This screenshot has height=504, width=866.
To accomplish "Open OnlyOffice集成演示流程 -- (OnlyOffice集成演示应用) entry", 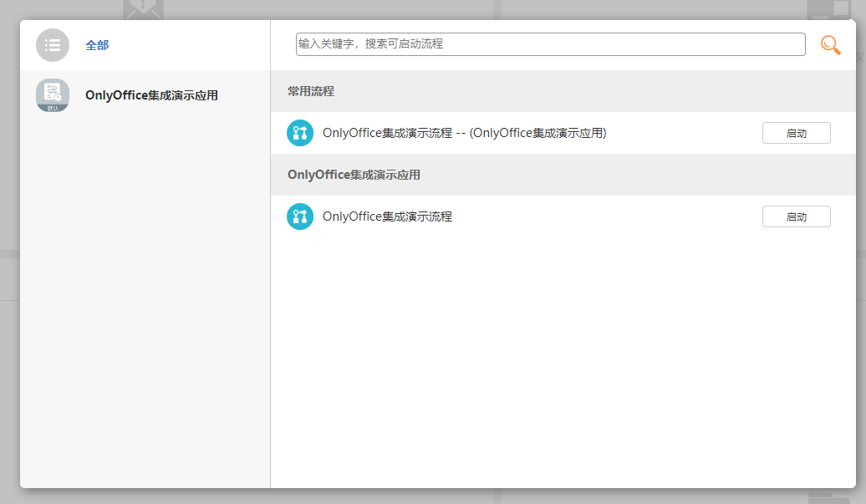I will point(465,133).
